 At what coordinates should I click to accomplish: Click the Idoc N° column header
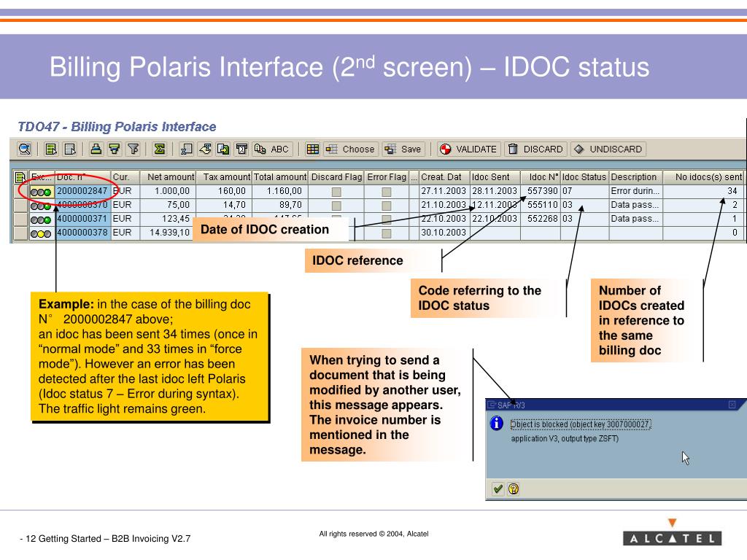(x=541, y=177)
